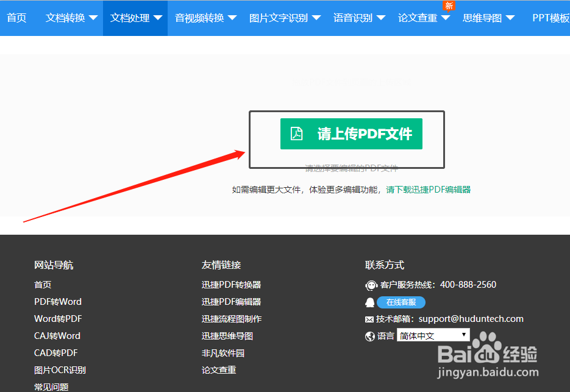Select 首页 in the navigation bar
Viewport: 570px width, 392px height.
click(x=16, y=18)
